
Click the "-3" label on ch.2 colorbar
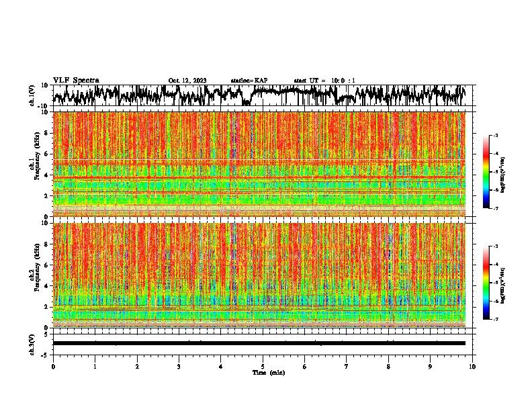pyautogui.click(x=496, y=246)
